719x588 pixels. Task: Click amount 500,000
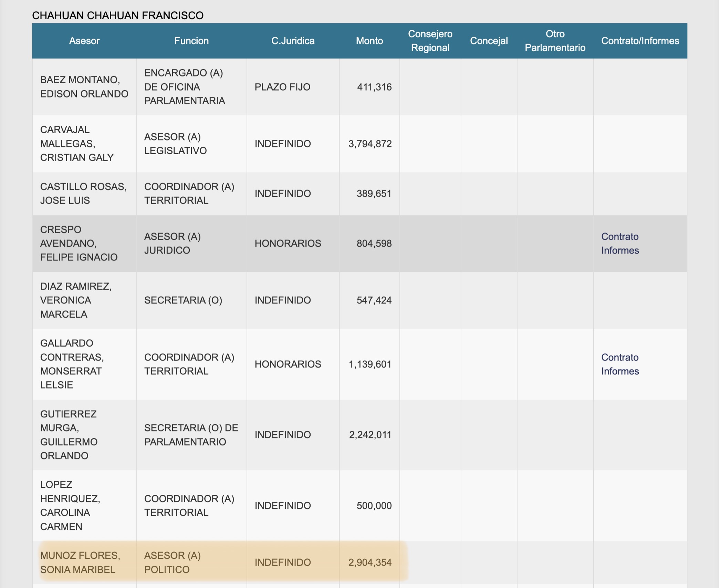(374, 506)
